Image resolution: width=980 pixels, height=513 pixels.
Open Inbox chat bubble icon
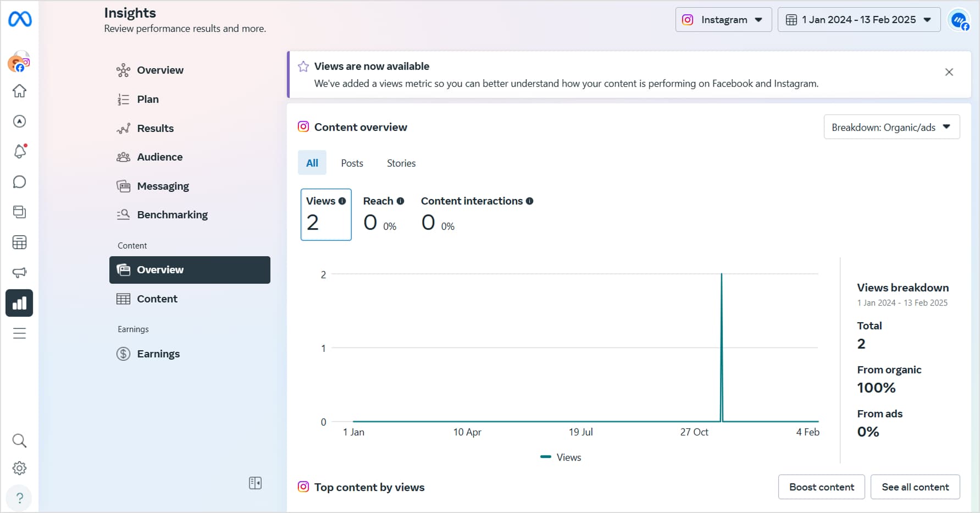[x=19, y=181]
